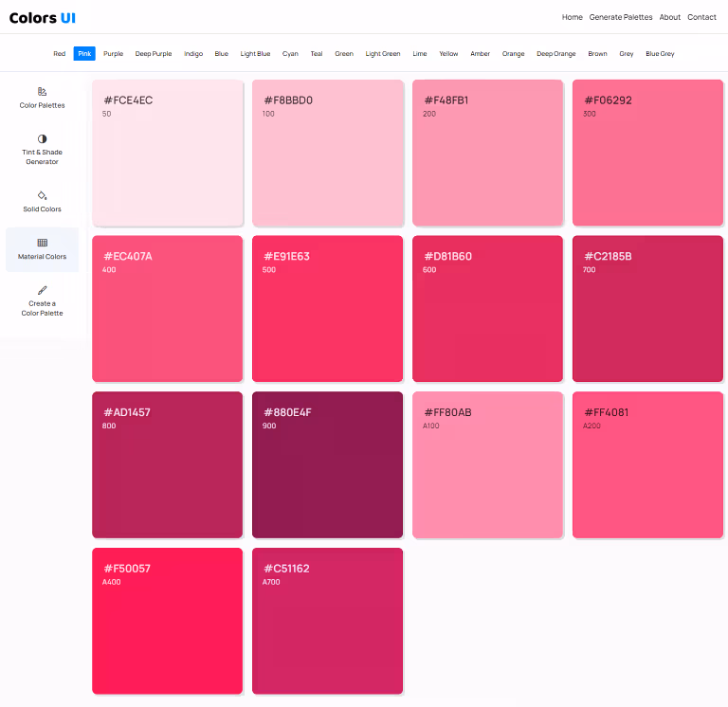
Task: Click the Colors UI logo
Action: pyautogui.click(x=43, y=17)
